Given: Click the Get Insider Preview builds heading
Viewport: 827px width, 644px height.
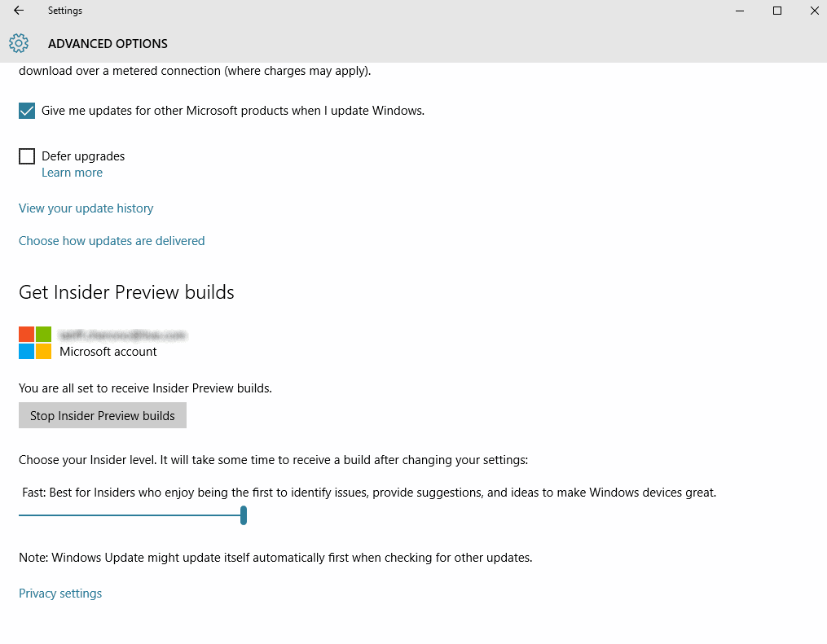Looking at the screenshot, I should 126,292.
